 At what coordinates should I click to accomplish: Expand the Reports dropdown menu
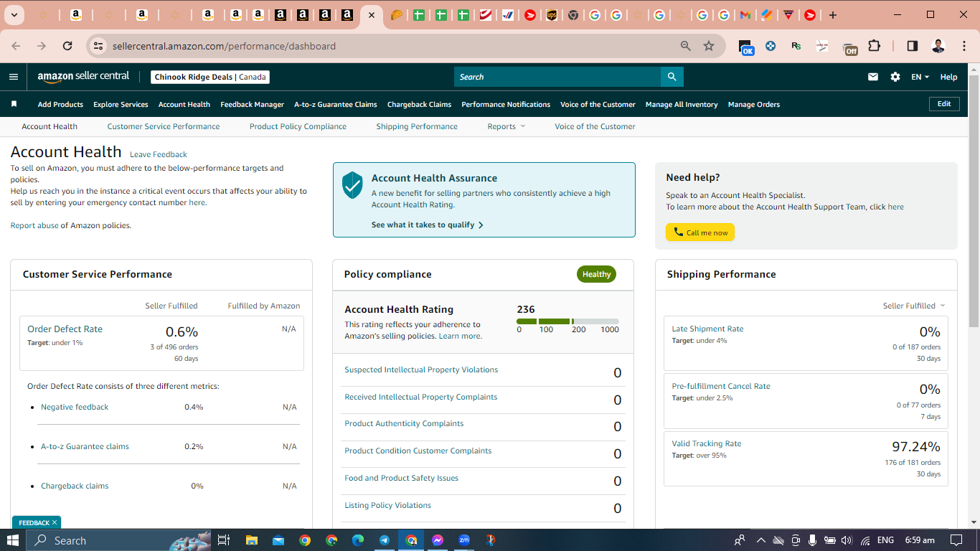point(507,126)
